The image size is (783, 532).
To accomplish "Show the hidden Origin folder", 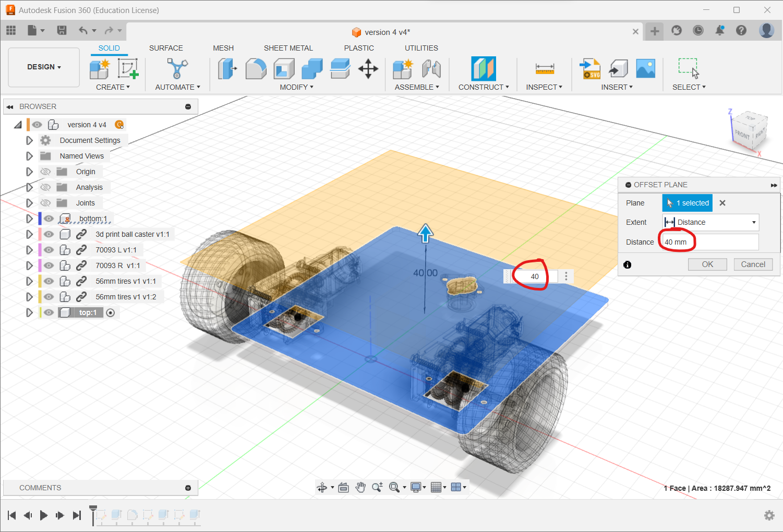I will pyautogui.click(x=46, y=172).
